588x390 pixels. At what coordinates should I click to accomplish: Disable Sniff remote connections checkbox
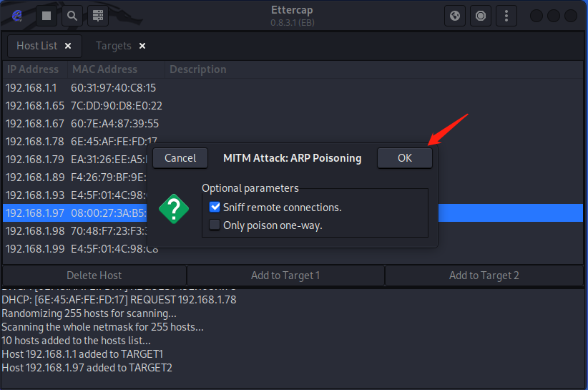(x=215, y=207)
